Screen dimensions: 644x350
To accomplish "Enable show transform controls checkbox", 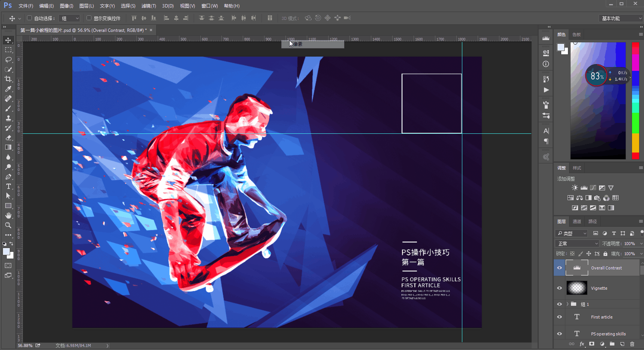I will coord(89,18).
